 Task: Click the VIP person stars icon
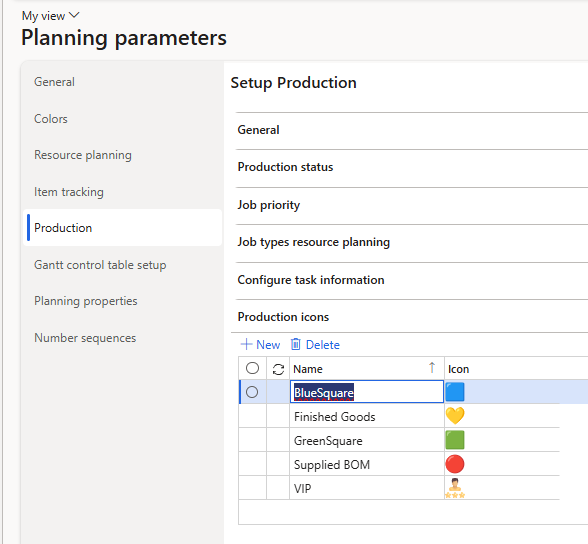click(x=454, y=488)
